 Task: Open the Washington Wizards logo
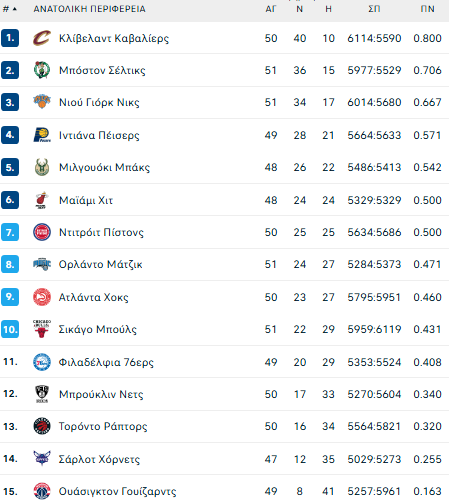click(42, 491)
